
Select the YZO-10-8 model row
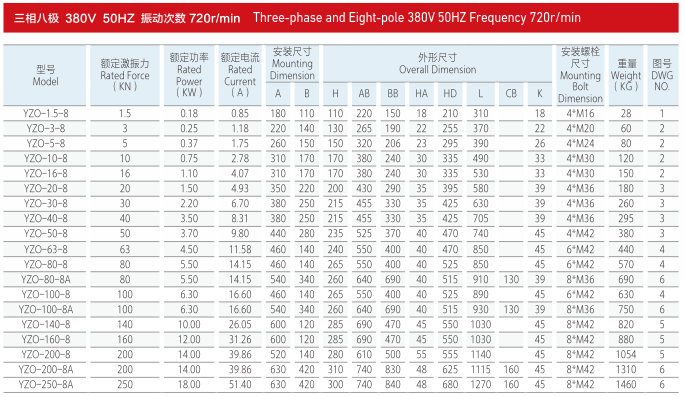(x=341, y=159)
